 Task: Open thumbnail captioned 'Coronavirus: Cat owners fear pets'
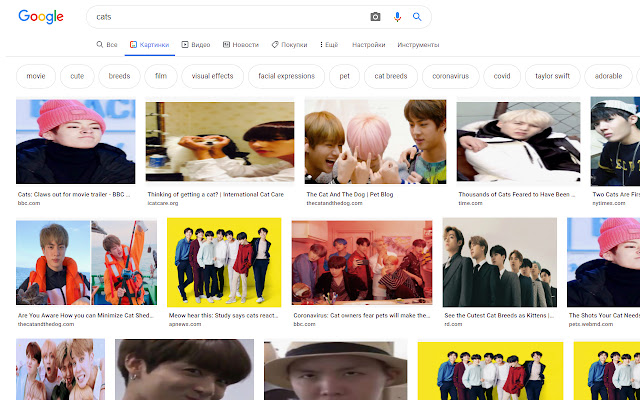[362, 262]
